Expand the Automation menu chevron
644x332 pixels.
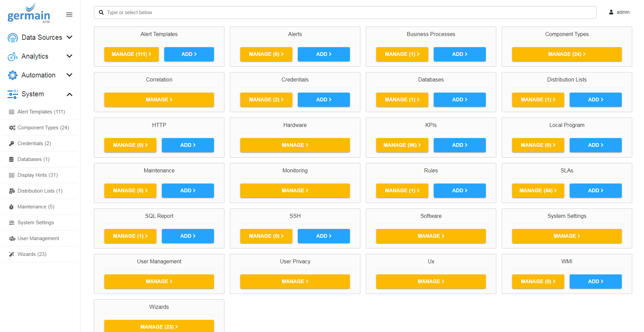click(70, 75)
